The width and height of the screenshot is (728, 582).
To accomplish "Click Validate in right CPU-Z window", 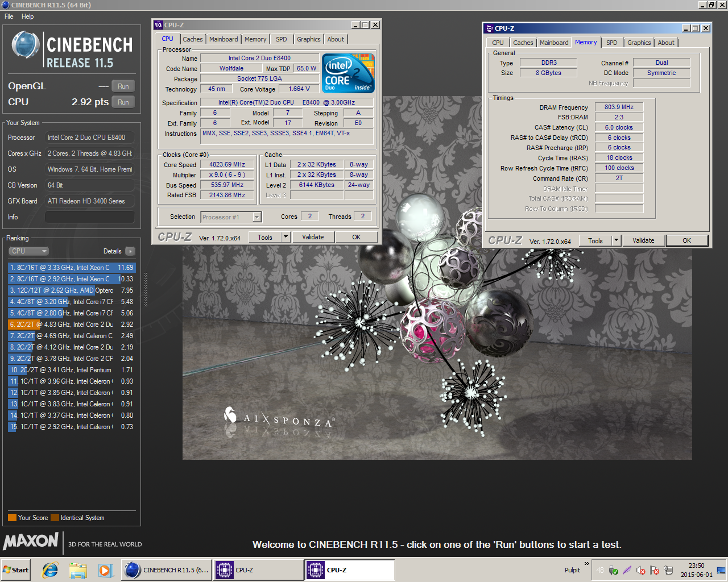I will (x=643, y=241).
